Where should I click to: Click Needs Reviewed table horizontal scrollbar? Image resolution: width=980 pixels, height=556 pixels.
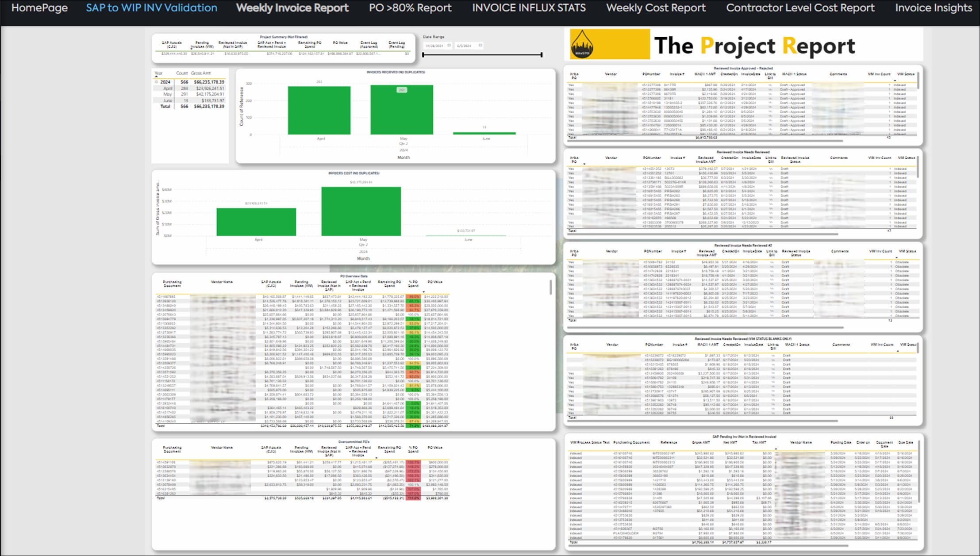(x=703, y=234)
